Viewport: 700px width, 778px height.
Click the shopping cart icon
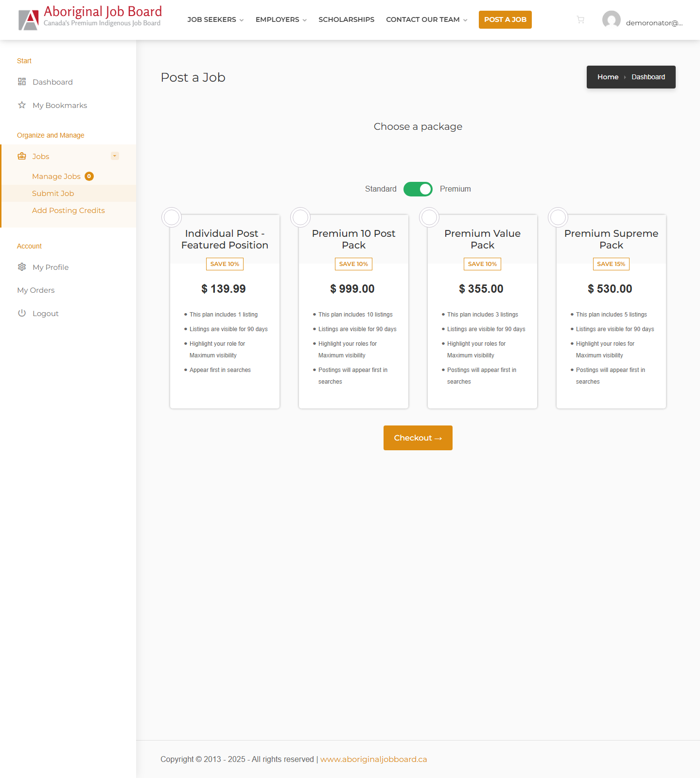point(580,20)
